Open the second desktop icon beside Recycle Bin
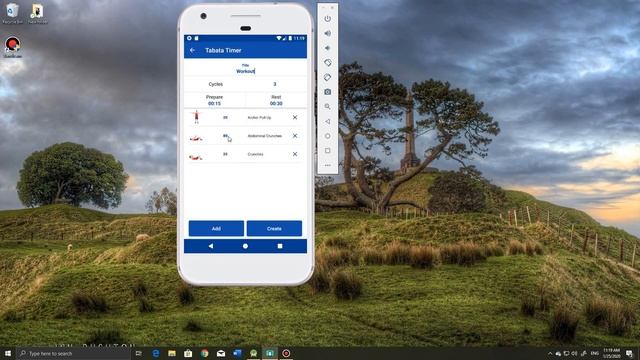 pyautogui.click(x=38, y=13)
